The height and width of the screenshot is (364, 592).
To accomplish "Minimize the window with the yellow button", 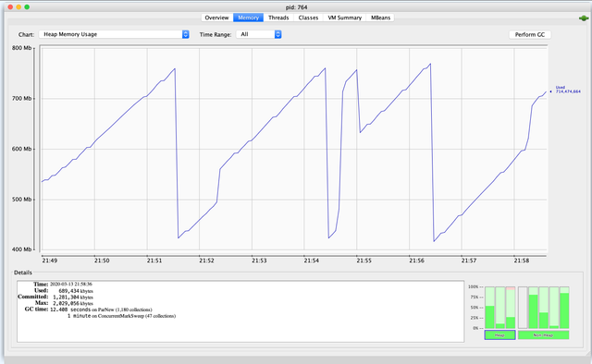I will (18, 6).
